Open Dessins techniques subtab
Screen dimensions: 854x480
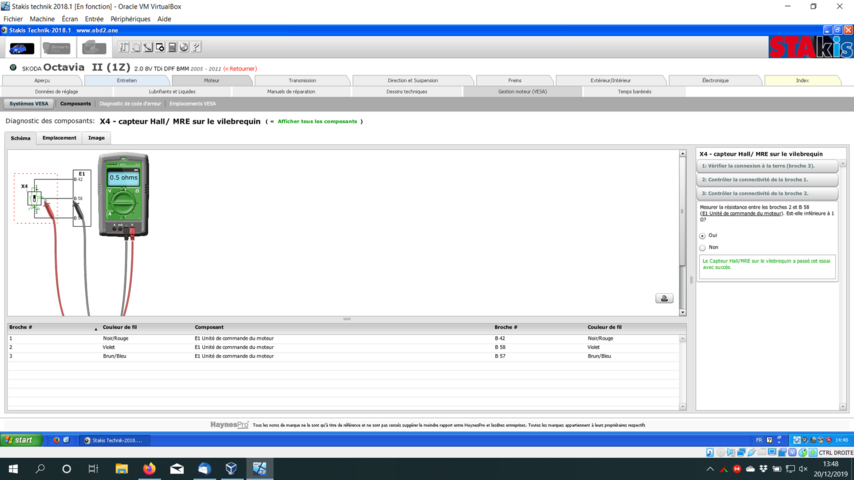tap(407, 92)
